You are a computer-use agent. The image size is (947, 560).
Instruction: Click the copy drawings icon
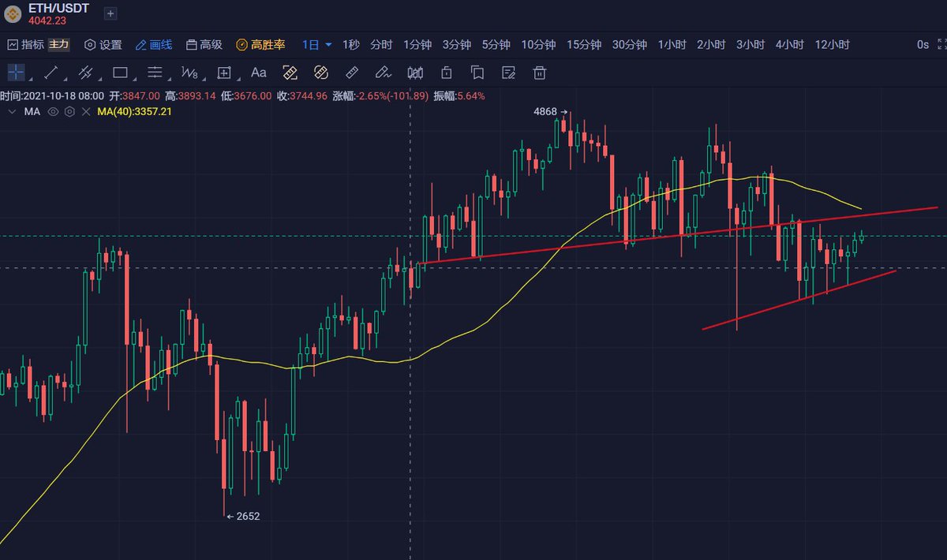477,73
